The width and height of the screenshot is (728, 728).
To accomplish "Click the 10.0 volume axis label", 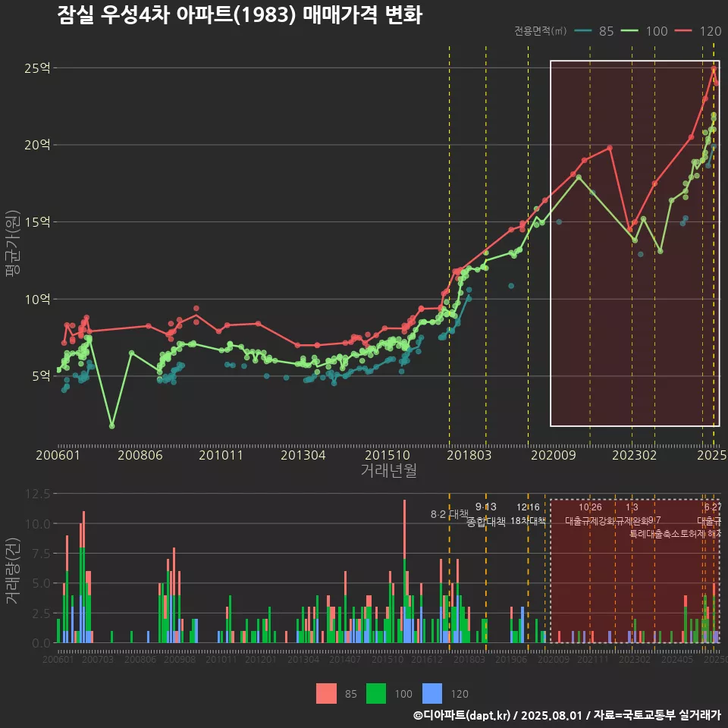I will pos(38,524).
